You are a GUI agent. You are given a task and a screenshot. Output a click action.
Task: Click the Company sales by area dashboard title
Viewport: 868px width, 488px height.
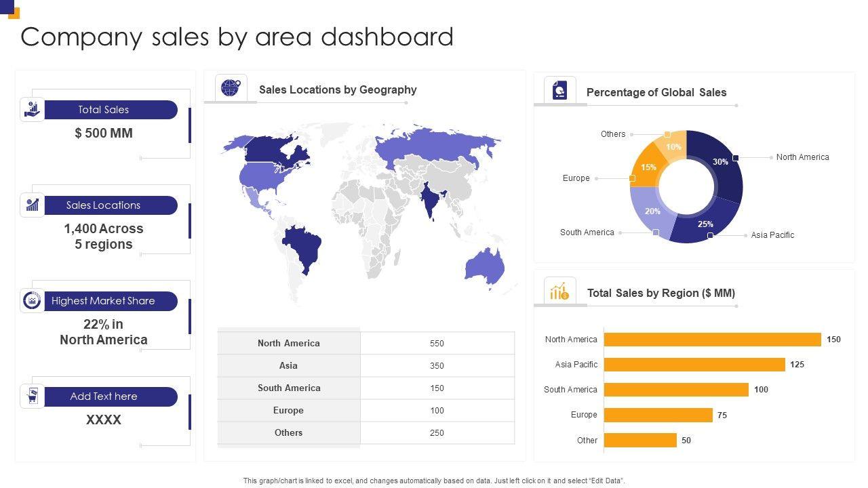[x=237, y=37]
